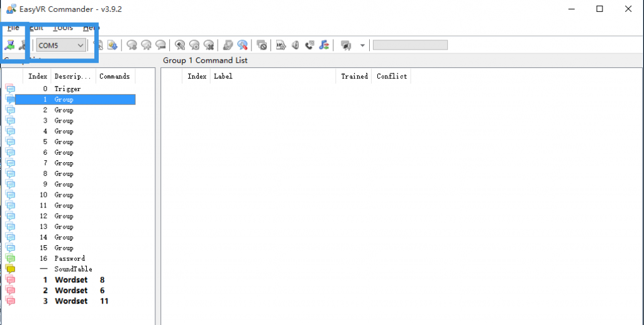
Task: Click the Label column header
Action: point(273,76)
